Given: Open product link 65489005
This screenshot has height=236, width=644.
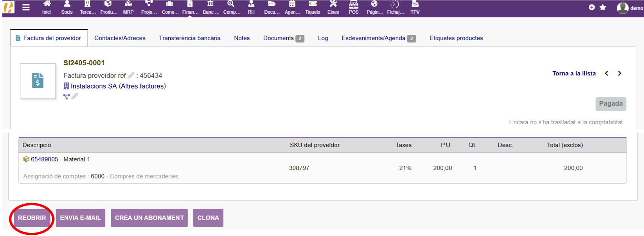Looking at the screenshot, I should point(44,159).
